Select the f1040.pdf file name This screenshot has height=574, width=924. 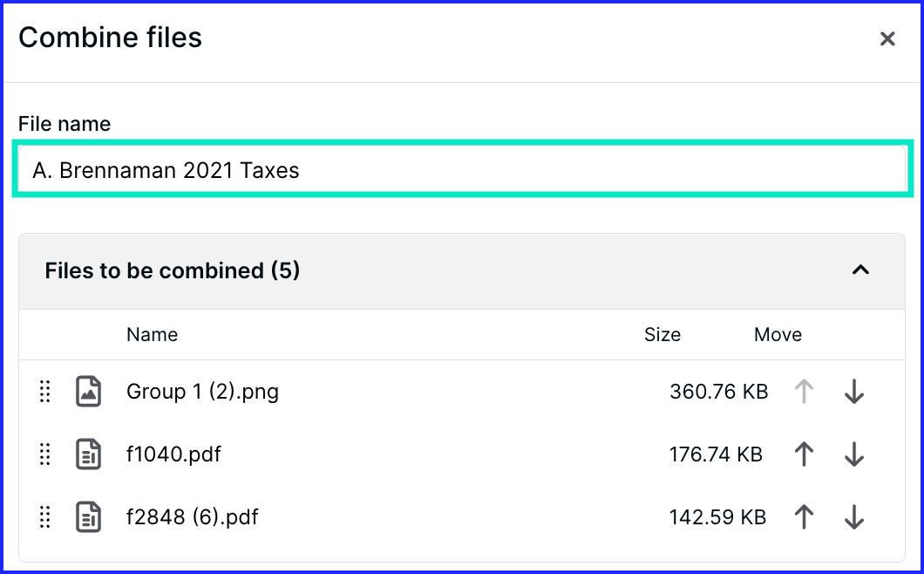[x=173, y=454]
